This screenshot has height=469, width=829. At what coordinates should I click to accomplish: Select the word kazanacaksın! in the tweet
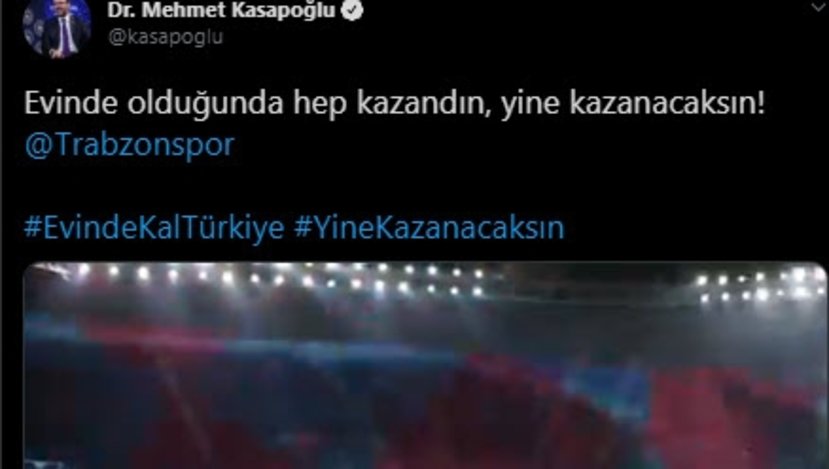point(667,103)
